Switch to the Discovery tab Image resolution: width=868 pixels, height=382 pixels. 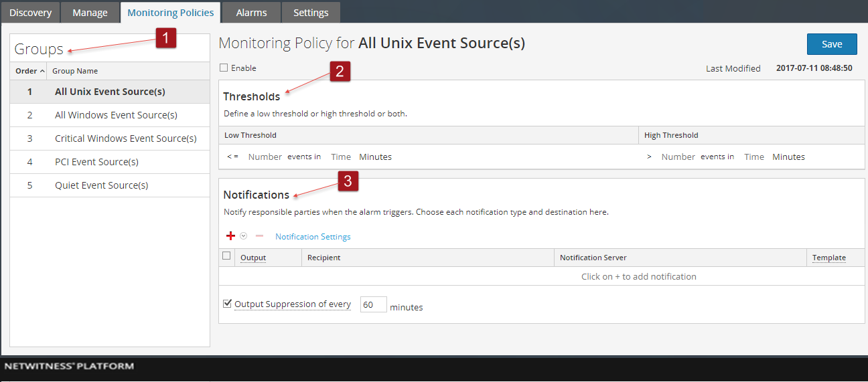click(30, 13)
